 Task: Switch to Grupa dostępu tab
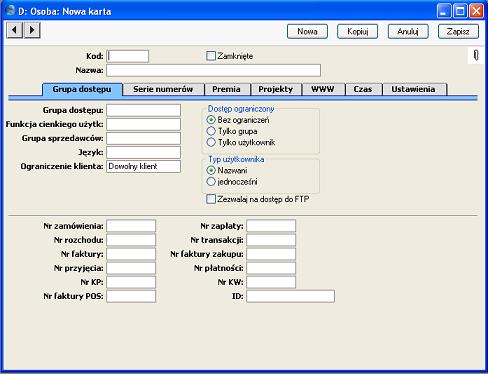coord(82,89)
